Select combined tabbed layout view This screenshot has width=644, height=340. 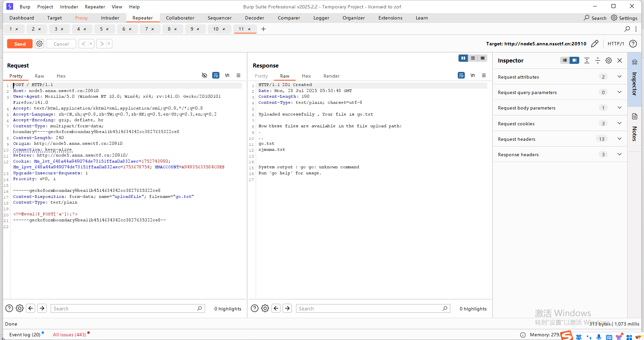(x=483, y=58)
